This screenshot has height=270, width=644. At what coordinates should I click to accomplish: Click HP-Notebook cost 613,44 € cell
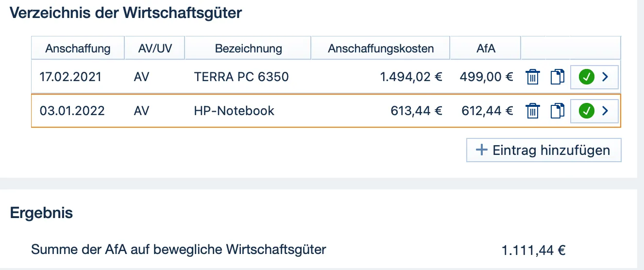click(416, 111)
